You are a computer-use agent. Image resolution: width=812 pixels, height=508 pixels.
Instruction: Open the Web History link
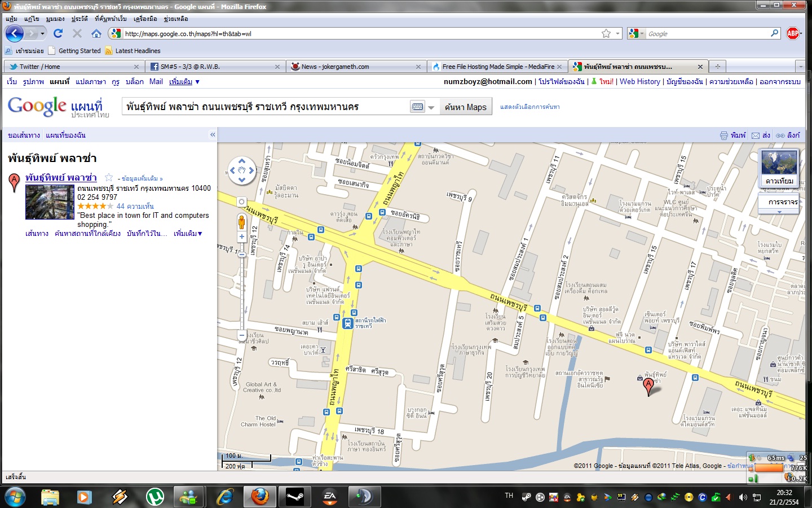click(640, 82)
